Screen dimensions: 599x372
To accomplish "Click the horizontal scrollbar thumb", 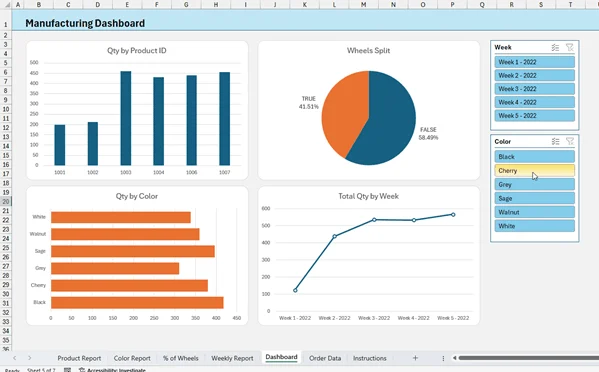I will pos(529,358).
